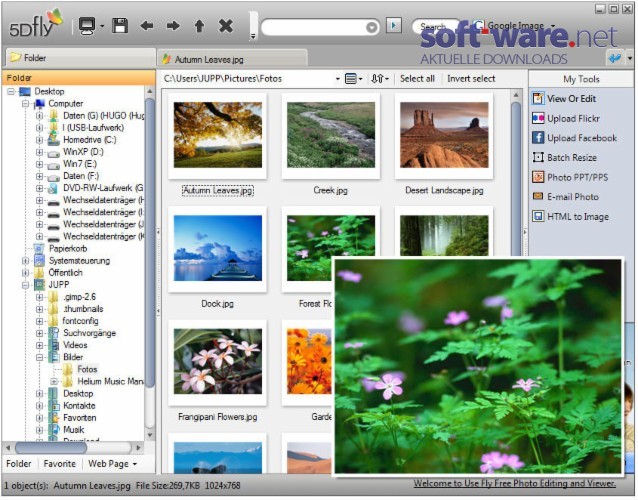This screenshot has width=638, height=500.
Task: Select the Autumn Leaves.jpg thumbnail
Action: (x=218, y=135)
